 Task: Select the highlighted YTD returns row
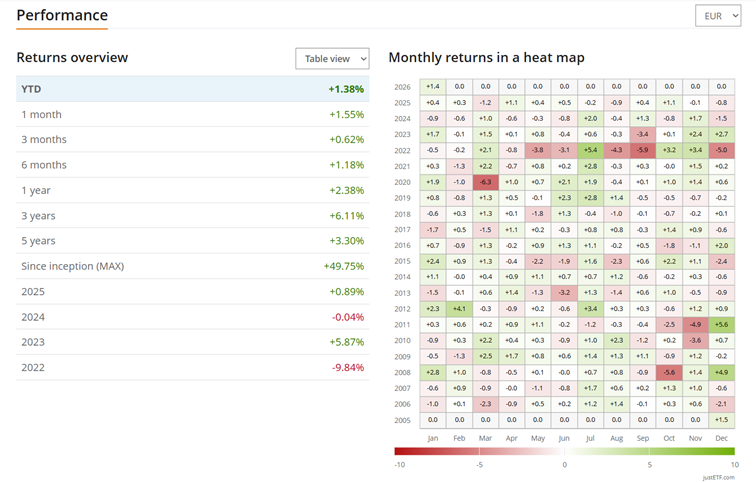pos(192,89)
